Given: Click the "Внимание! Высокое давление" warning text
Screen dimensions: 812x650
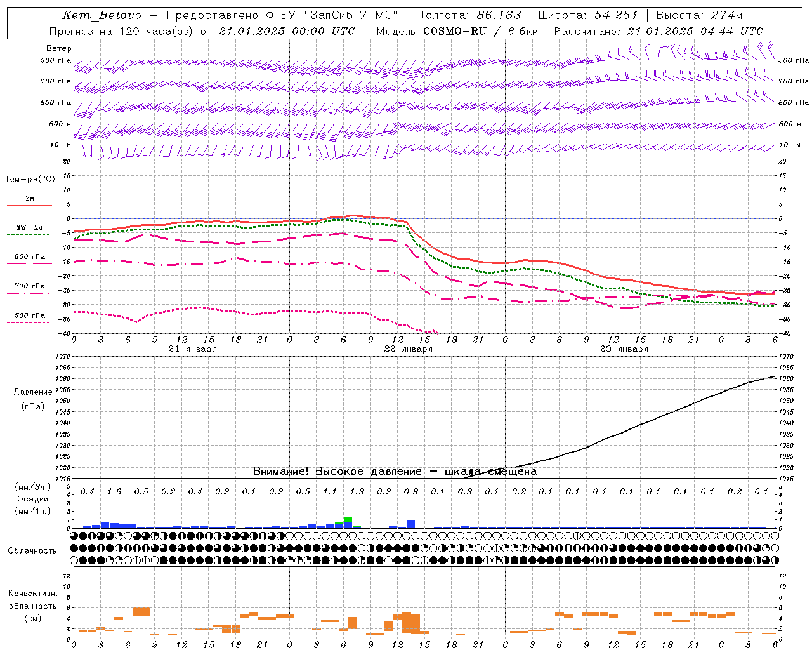Looking at the screenshot, I should pos(337,472).
